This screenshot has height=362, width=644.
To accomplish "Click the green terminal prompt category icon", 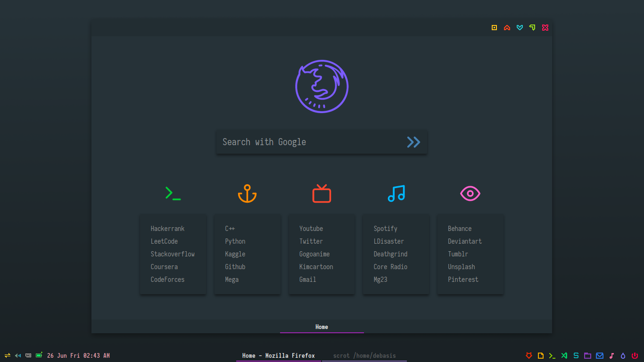I will pyautogui.click(x=173, y=193).
